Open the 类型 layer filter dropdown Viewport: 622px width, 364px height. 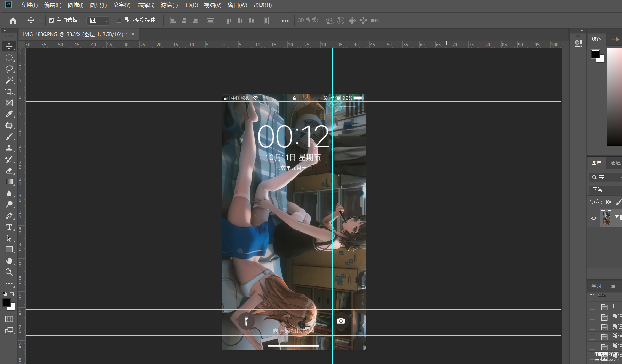pos(606,177)
